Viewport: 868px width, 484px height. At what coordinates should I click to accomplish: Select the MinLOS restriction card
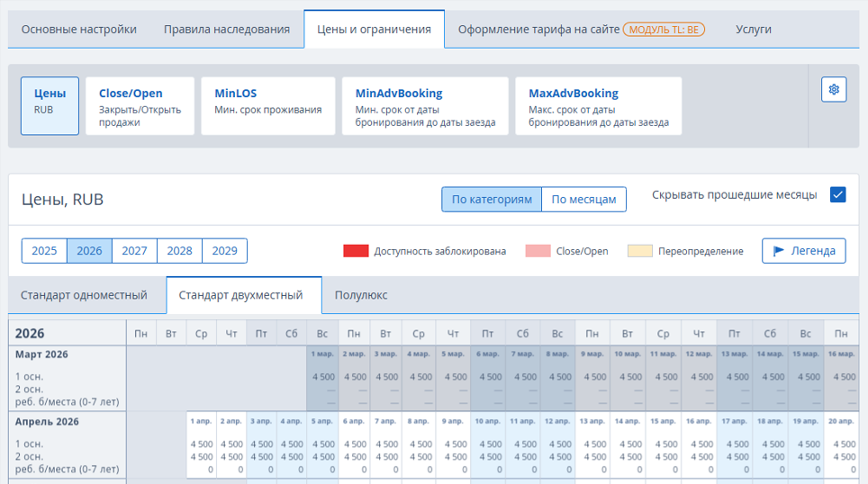[267, 106]
